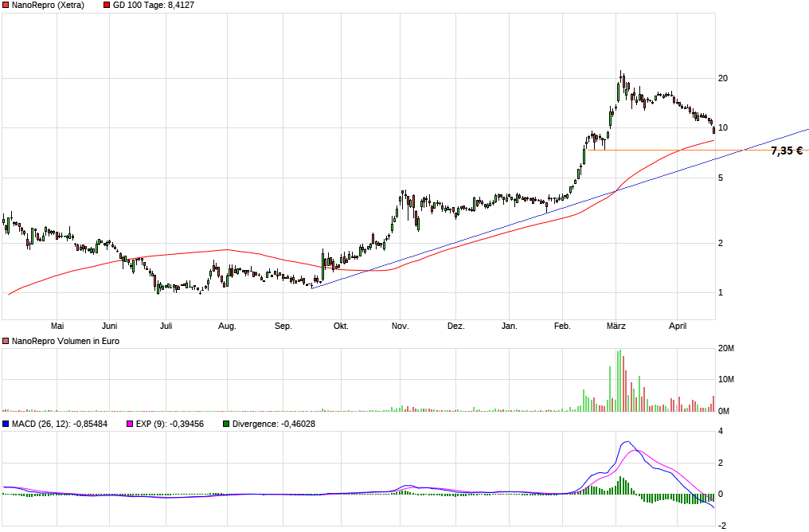This screenshot has height=532, width=809.
Task: Select the 'EXP (9): -0,39456' label
Action: [170, 424]
